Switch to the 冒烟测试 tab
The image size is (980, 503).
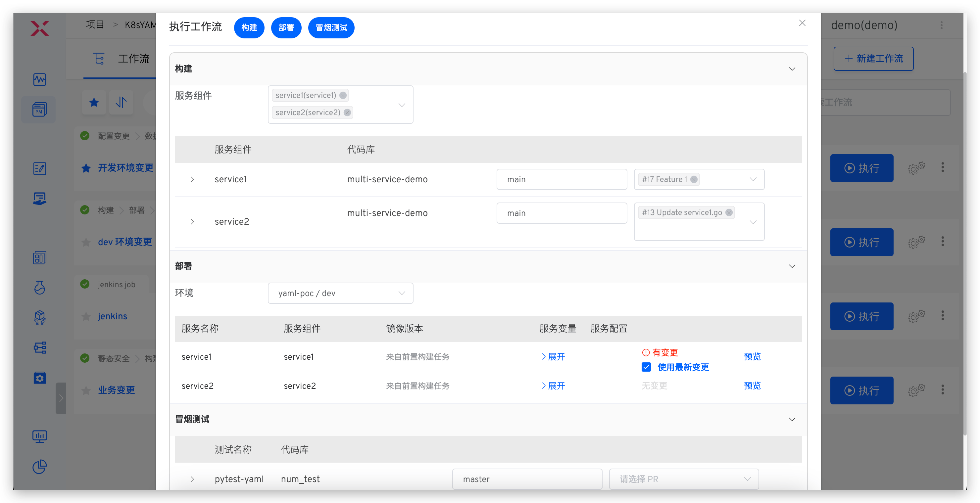331,27
